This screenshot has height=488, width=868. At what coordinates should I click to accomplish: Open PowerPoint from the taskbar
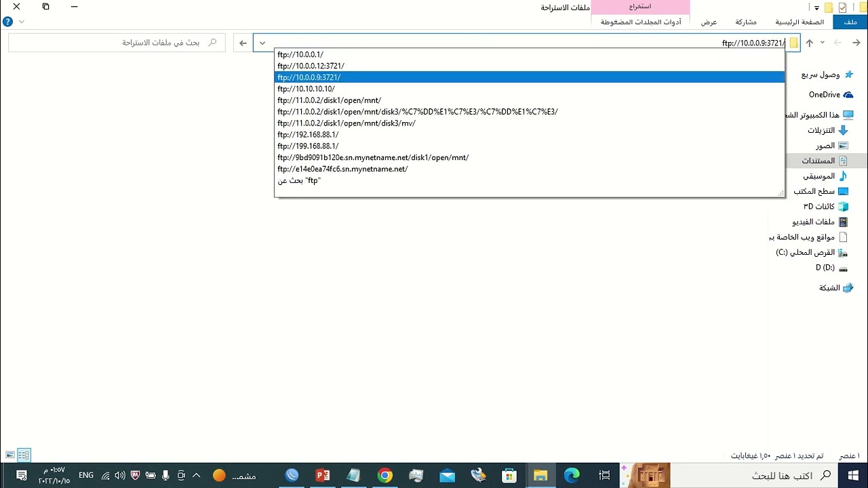(x=323, y=475)
